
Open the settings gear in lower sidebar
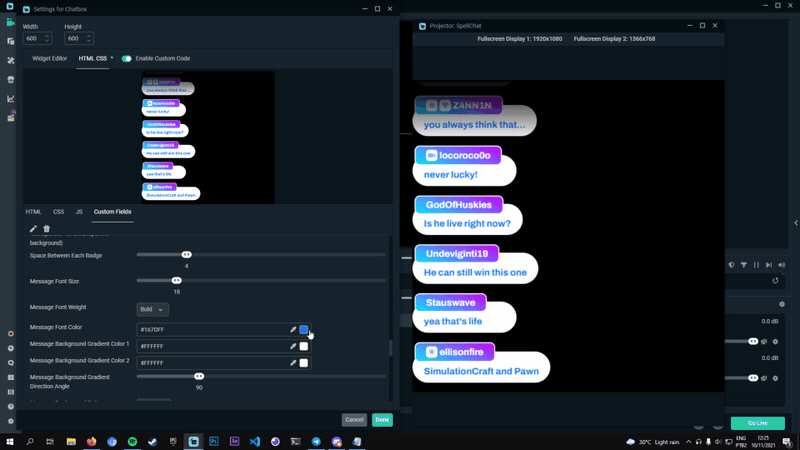[x=11, y=421]
